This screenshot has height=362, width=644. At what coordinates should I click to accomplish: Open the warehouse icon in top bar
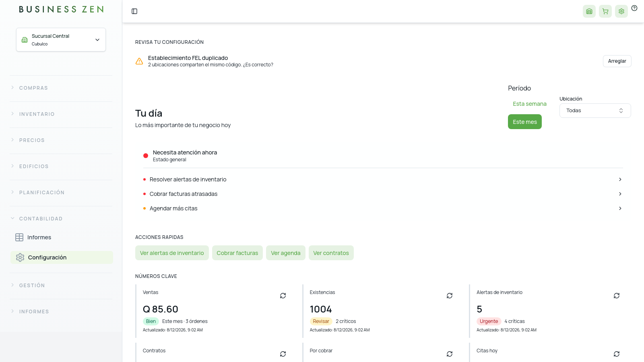pos(589,11)
